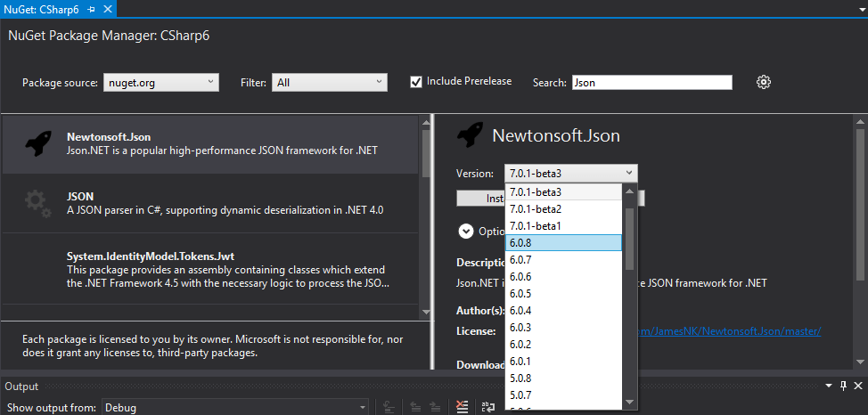Collapse the Version combo box
Screen dimensions: 868x415
point(570,173)
